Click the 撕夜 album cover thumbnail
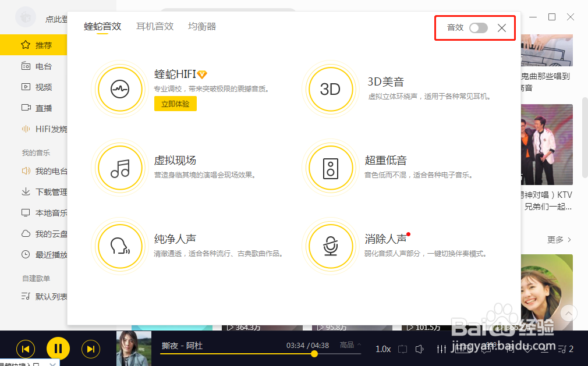Image resolution: width=588 pixels, height=366 pixels. [x=134, y=349]
